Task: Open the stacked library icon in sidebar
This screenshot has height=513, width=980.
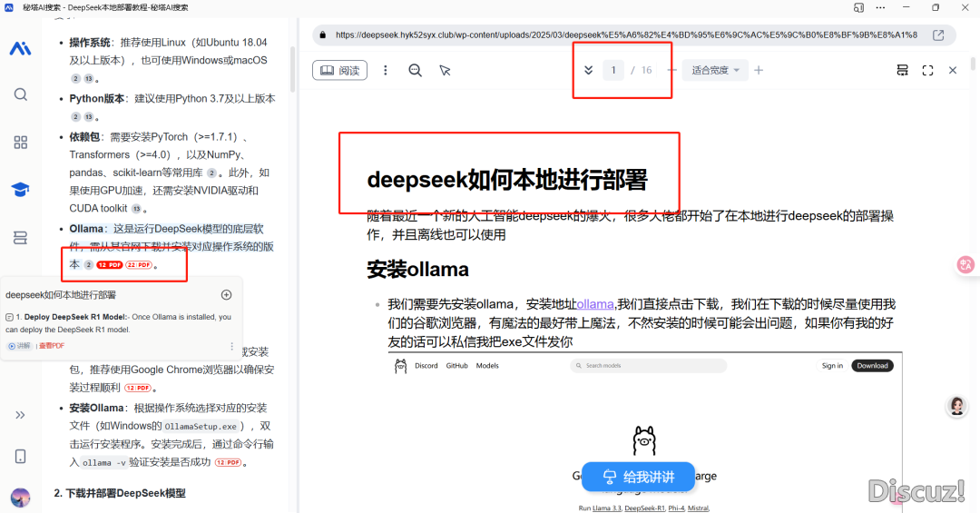Action: pyautogui.click(x=20, y=238)
